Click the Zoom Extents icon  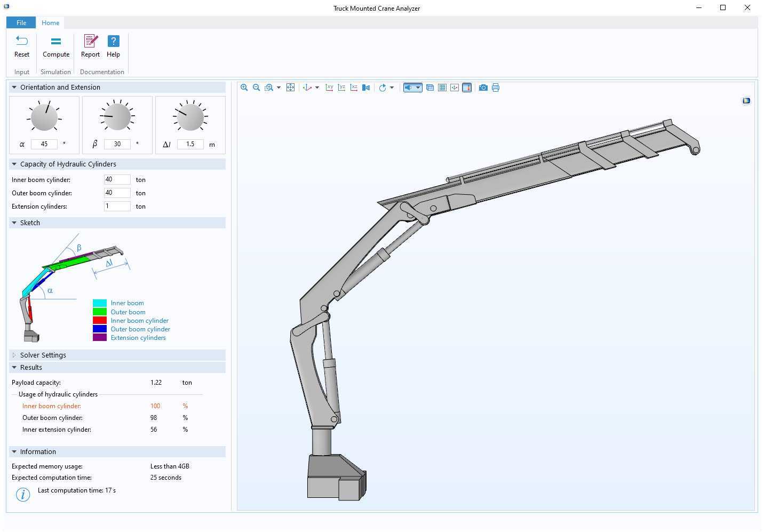coord(291,88)
